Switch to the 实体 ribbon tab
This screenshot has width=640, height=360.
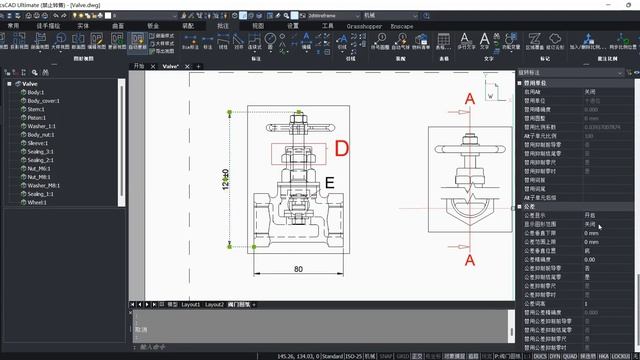tap(83, 26)
